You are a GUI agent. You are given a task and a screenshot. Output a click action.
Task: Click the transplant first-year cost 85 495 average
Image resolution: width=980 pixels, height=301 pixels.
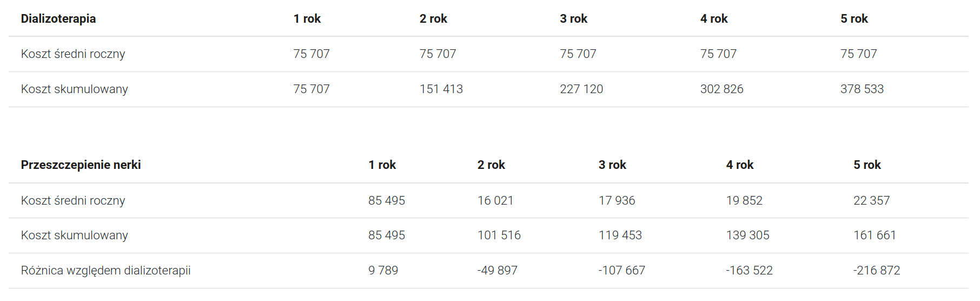[x=387, y=200]
